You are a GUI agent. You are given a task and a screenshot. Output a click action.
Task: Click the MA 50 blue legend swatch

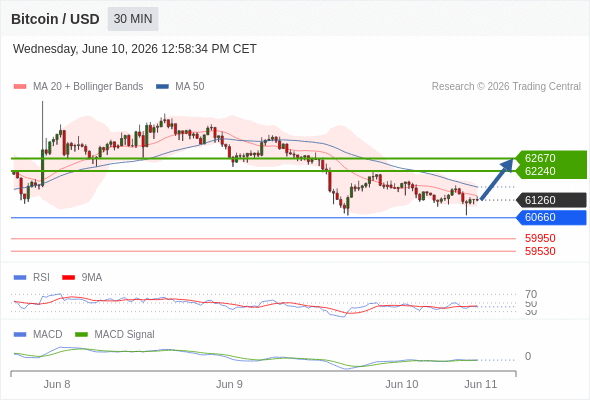[x=162, y=87]
